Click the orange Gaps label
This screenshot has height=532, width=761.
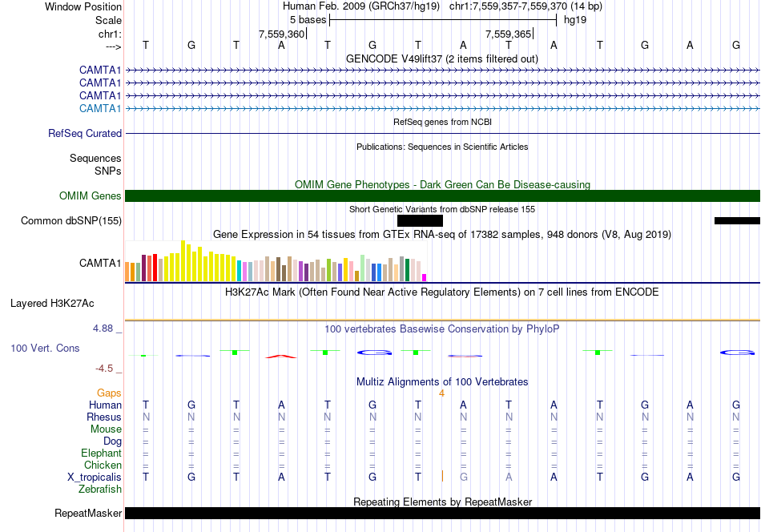pyautogui.click(x=109, y=393)
